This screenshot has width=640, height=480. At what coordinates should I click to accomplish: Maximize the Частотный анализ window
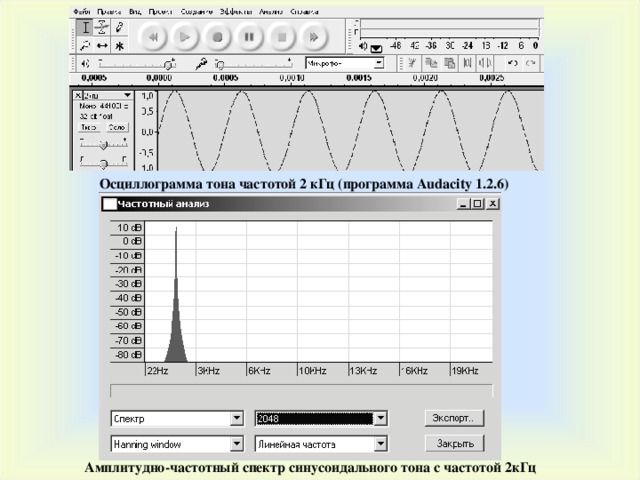477,204
